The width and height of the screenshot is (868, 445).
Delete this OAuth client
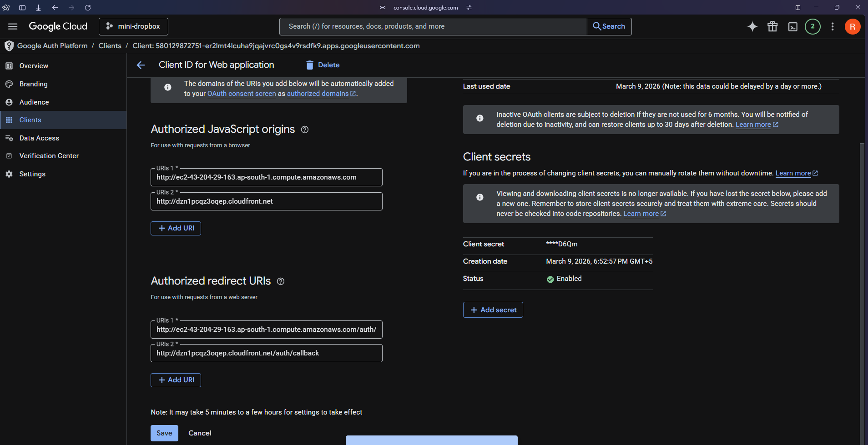coord(323,65)
